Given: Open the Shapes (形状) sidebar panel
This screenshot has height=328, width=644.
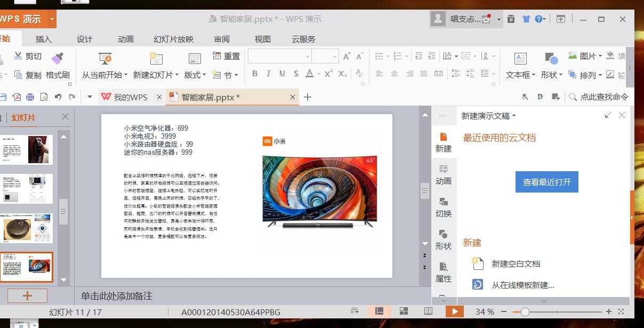Looking at the screenshot, I should [x=443, y=240].
